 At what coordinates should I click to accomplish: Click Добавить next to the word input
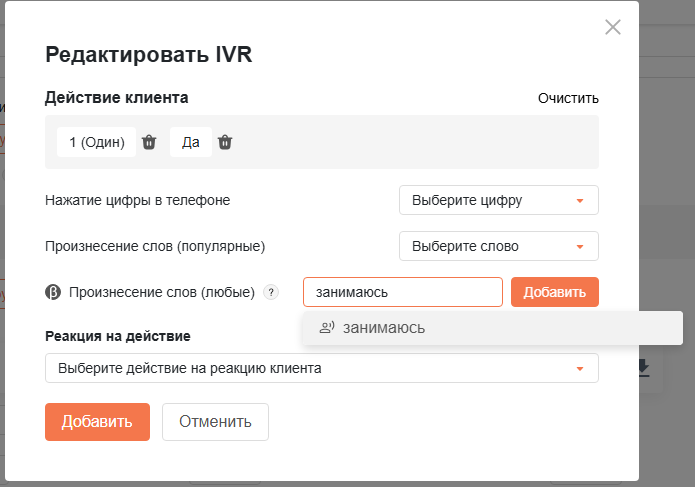[555, 292]
